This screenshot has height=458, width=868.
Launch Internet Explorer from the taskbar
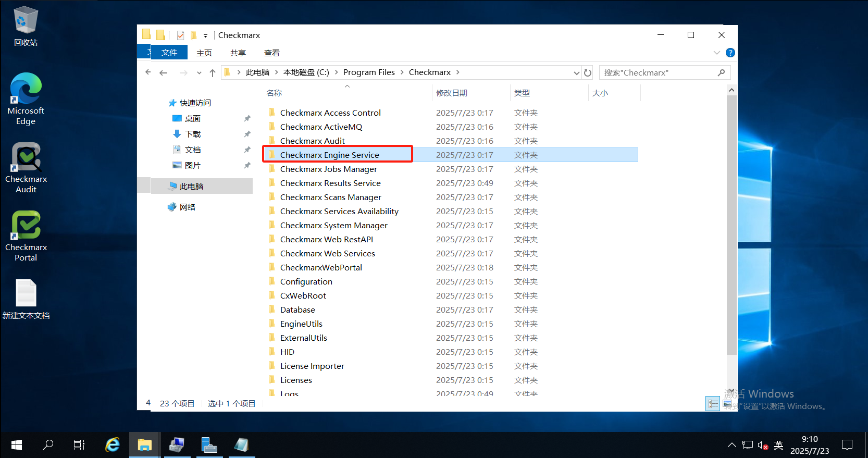click(x=113, y=445)
